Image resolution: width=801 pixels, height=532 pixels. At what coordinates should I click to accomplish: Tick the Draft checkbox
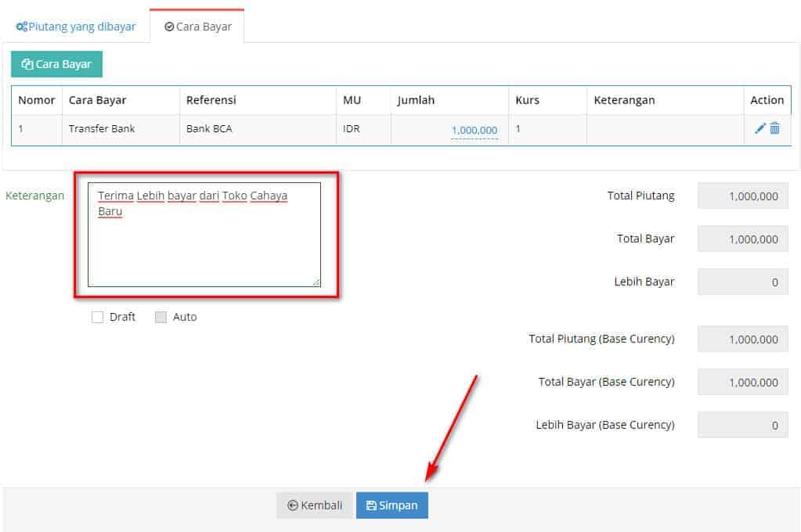tap(97, 317)
